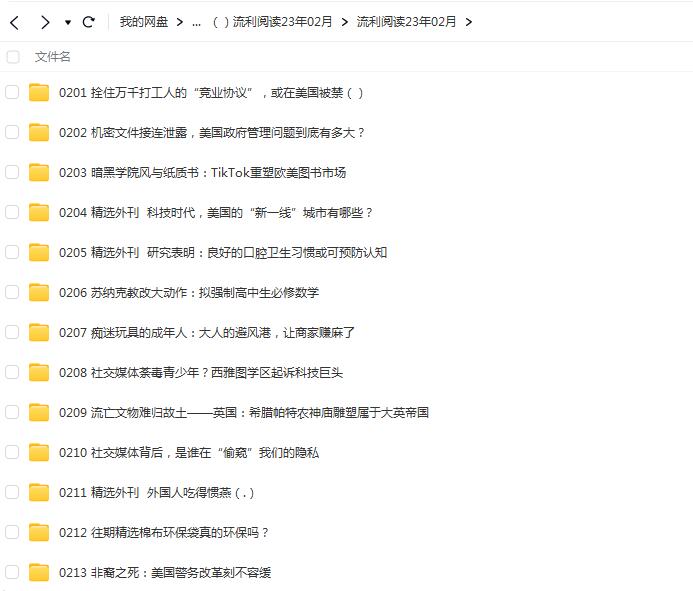The width and height of the screenshot is (693, 591).
Task: Tick the checkbox for folder 0213
Action: click(12, 572)
